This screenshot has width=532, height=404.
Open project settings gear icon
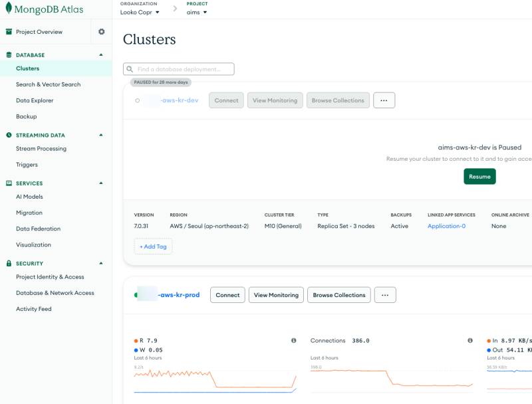(x=102, y=32)
